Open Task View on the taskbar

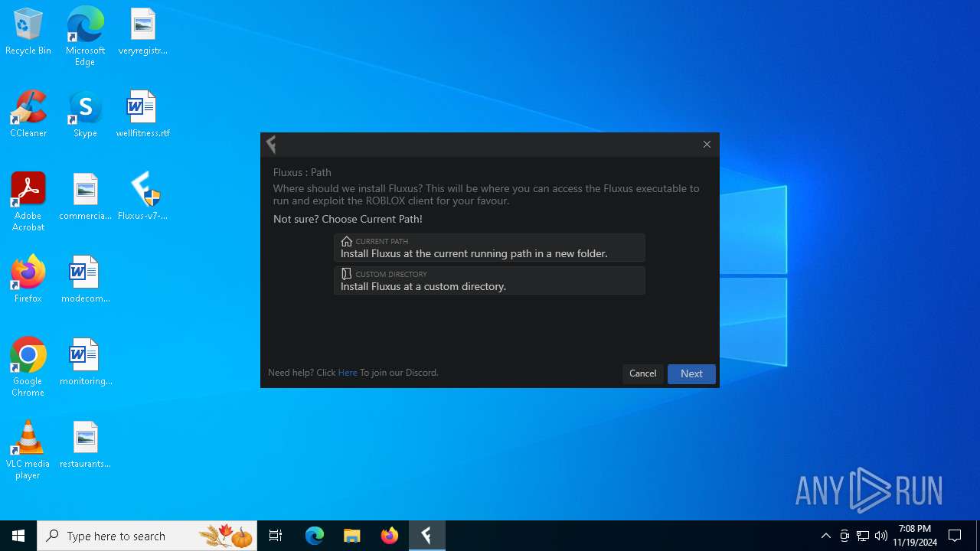pos(276,536)
